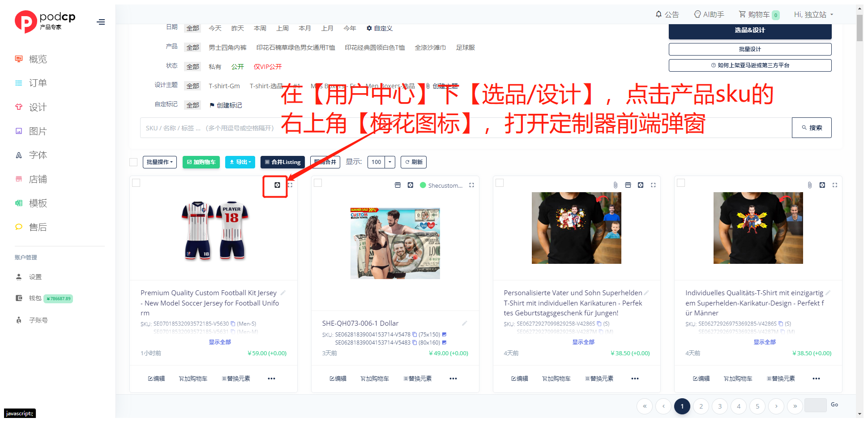
Task: Click the SKU / 名称 / 标签 search field
Action: coord(466,128)
